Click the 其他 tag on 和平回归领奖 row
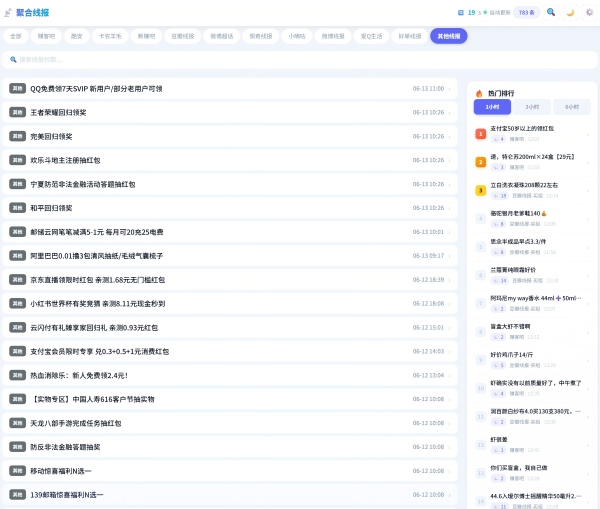Image resolution: width=600 pixels, height=509 pixels. (x=17, y=208)
